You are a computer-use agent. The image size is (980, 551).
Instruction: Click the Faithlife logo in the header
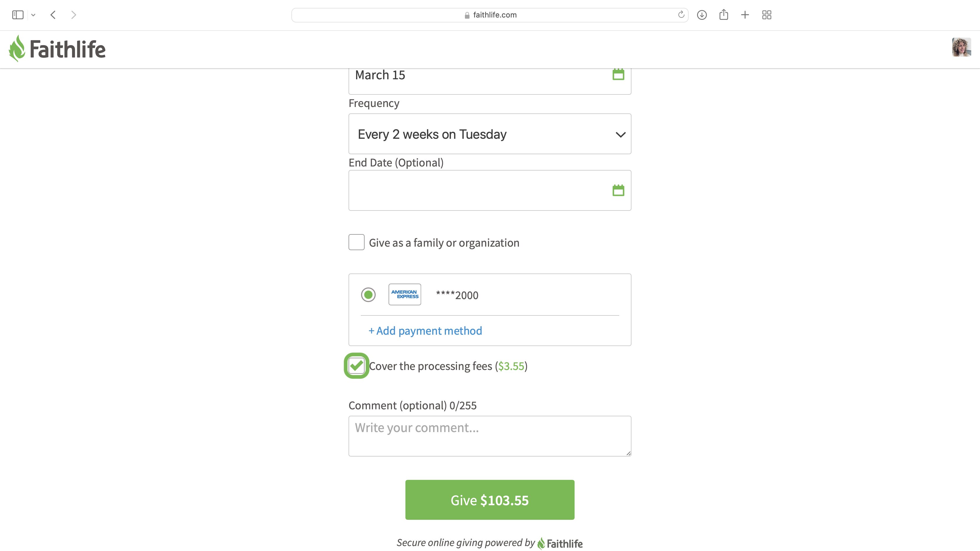pyautogui.click(x=57, y=49)
